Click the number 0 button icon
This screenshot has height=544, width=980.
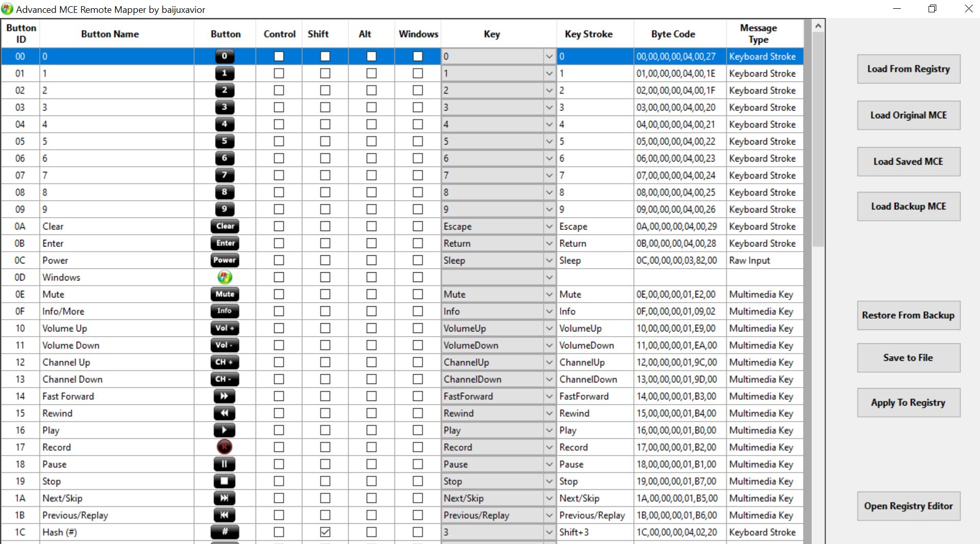(x=225, y=57)
